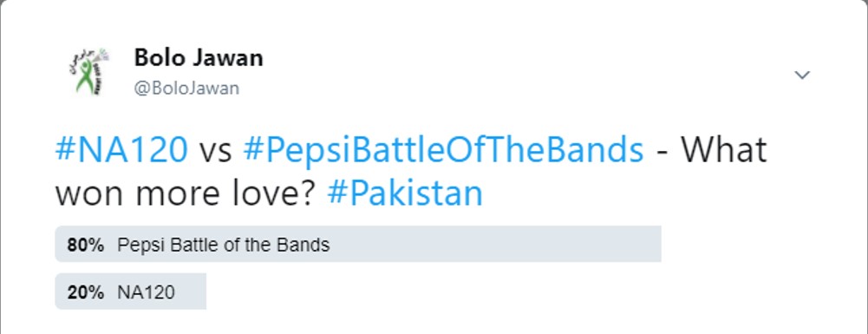This screenshot has height=334, width=868.
Task: Select the Pepsi Battle of the Bands poll bar
Action: (358, 244)
